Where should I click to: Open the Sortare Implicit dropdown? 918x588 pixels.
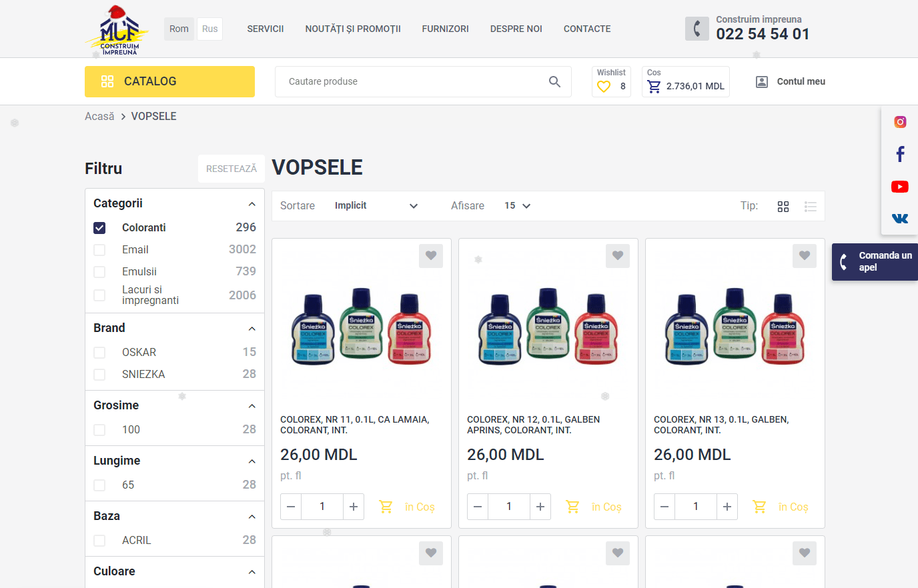pos(376,206)
